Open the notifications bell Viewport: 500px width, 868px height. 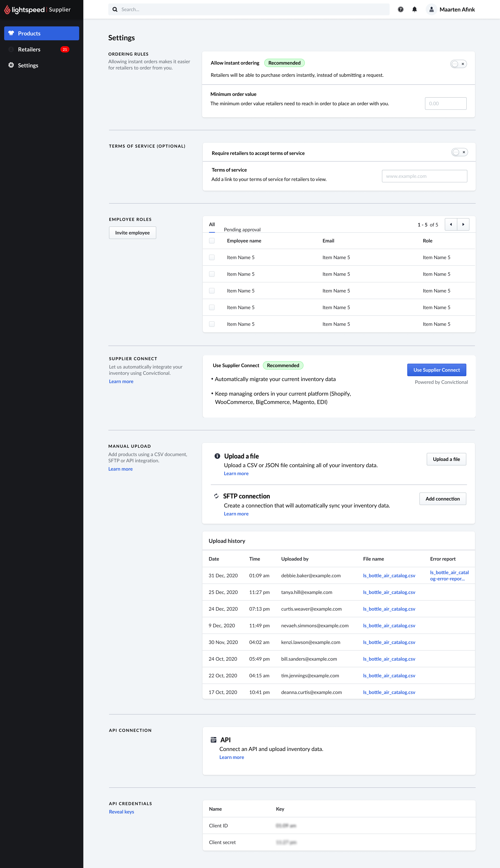click(x=414, y=10)
